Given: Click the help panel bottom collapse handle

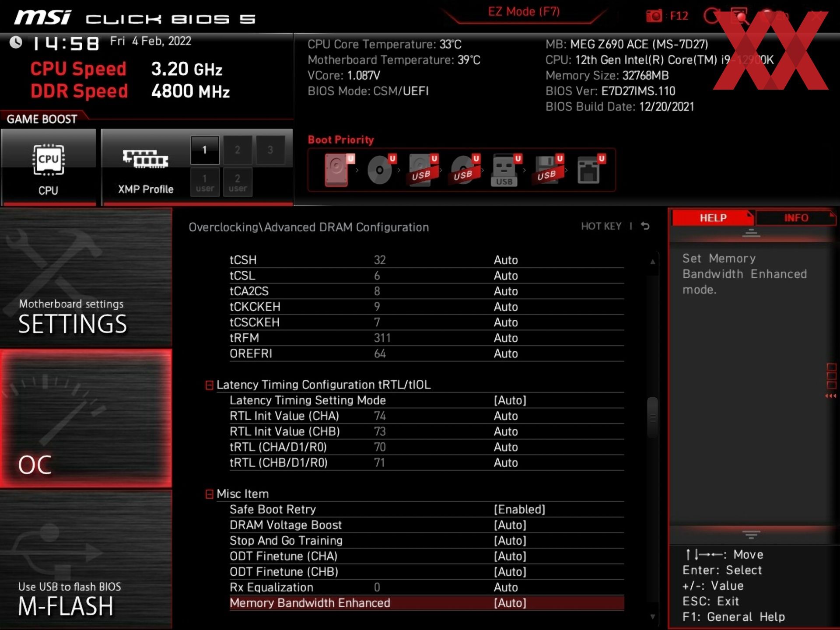Looking at the screenshot, I should 751,535.
